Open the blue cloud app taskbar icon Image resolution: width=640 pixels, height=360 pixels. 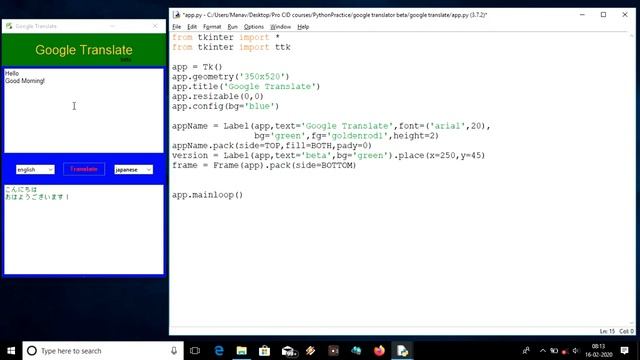pyautogui.click(x=356, y=351)
